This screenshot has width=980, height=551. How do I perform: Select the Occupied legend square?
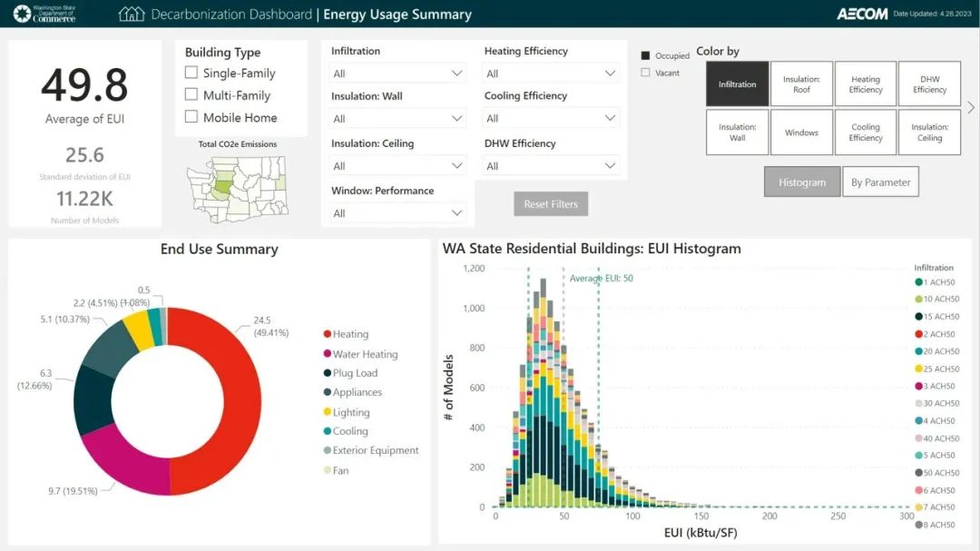(645, 55)
